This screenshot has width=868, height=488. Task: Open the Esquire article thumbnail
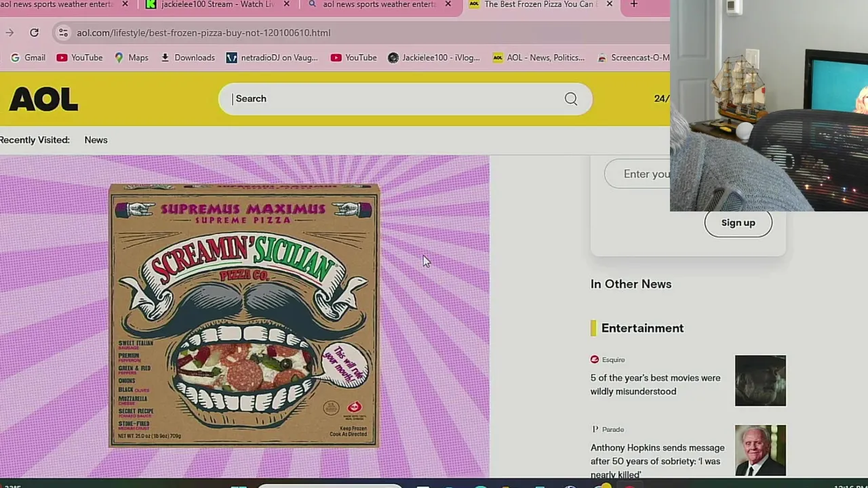[760, 381]
